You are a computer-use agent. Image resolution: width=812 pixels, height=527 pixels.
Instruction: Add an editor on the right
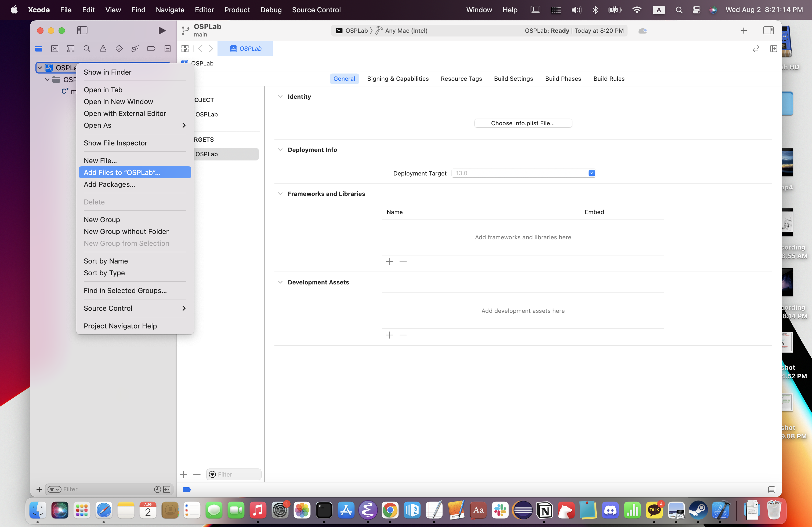pyautogui.click(x=773, y=49)
